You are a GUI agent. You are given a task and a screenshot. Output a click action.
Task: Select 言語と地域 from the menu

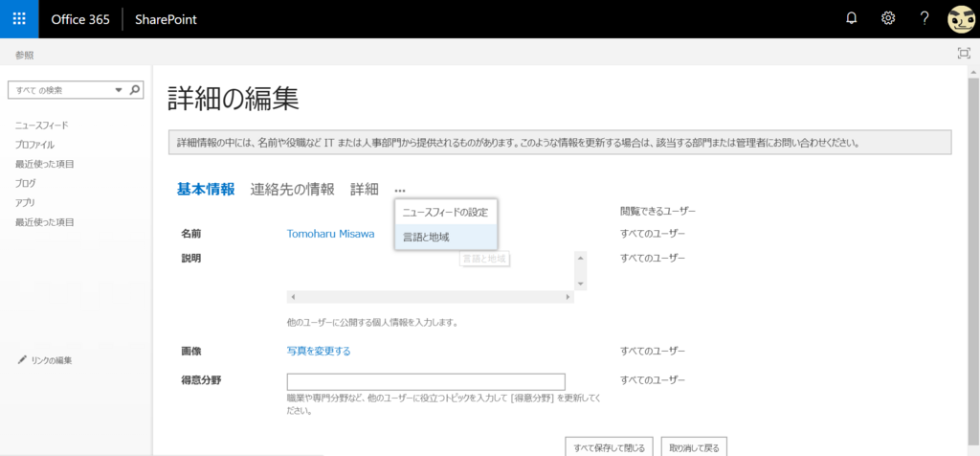coord(446,237)
